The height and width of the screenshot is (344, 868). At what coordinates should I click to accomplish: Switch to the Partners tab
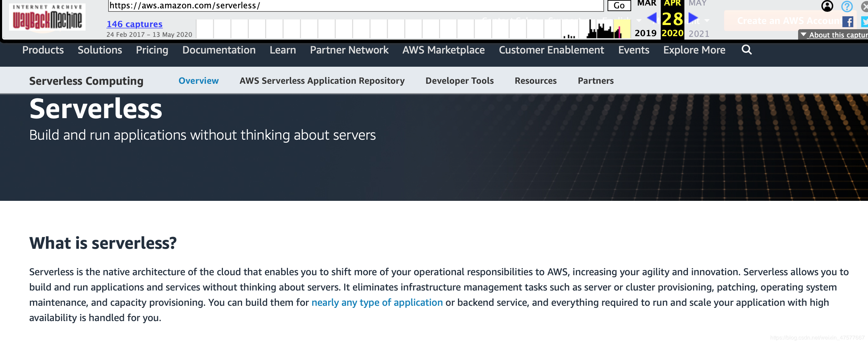(596, 81)
